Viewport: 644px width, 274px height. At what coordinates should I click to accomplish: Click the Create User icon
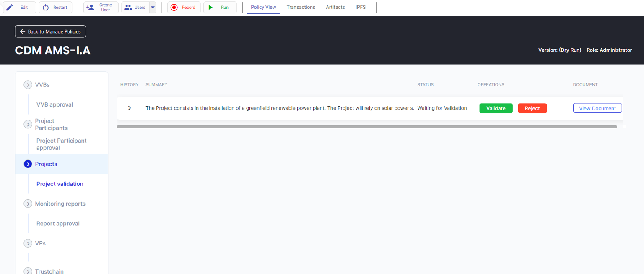coord(90,8)
